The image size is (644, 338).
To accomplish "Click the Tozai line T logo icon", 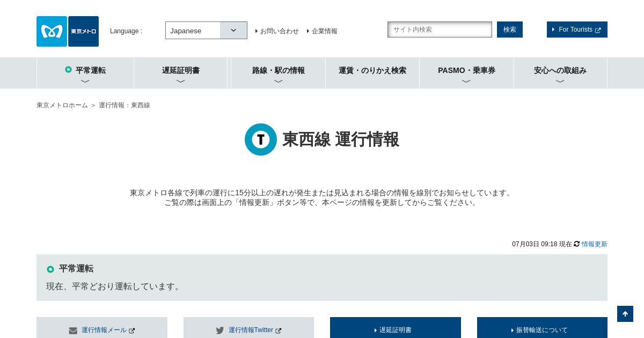I will coord(261,139).
